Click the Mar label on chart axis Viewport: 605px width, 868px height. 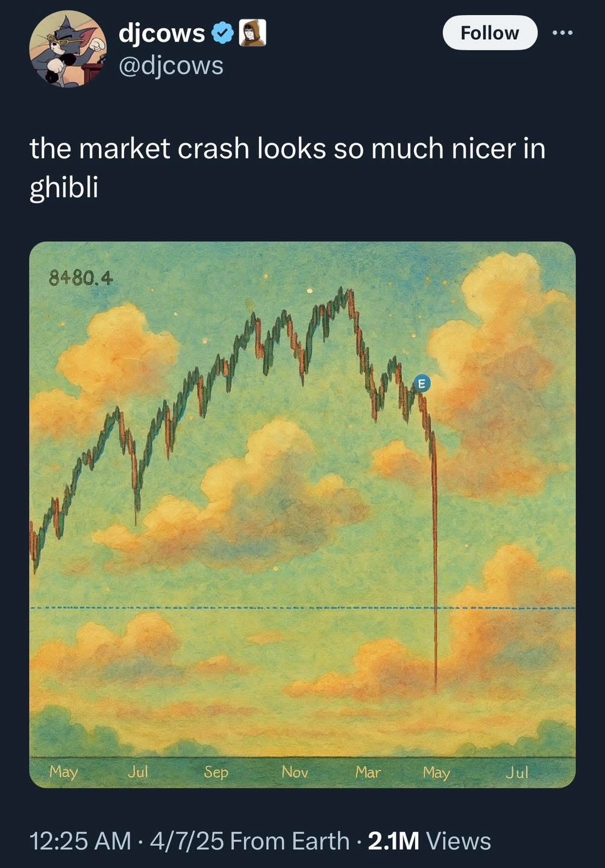368,772
